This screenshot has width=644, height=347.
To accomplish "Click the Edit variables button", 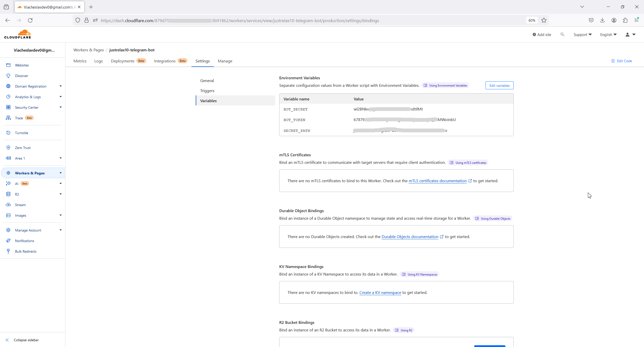I will point(499,86).
